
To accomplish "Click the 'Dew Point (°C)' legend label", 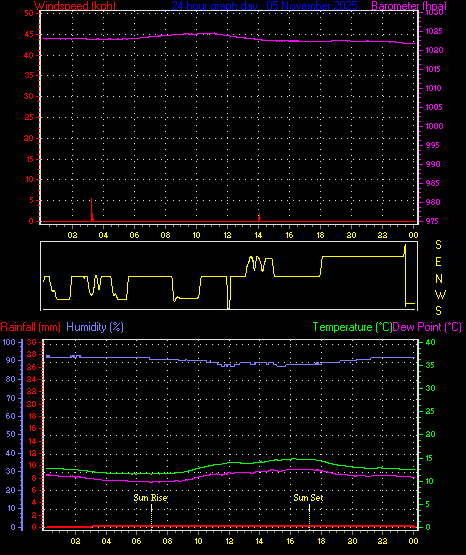I will coord(427,327).
